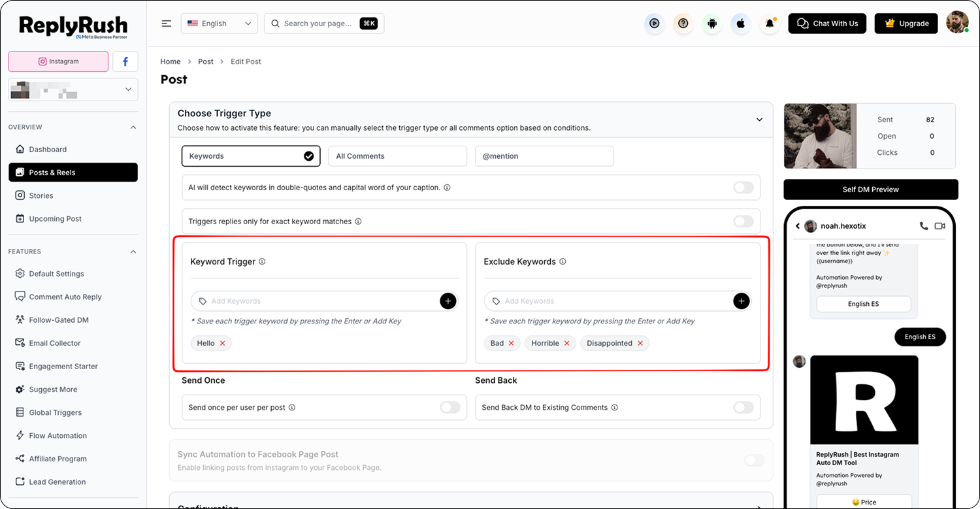
Task: Open Global Triggers in the sidebar
Action: click(x=73, y=413)
